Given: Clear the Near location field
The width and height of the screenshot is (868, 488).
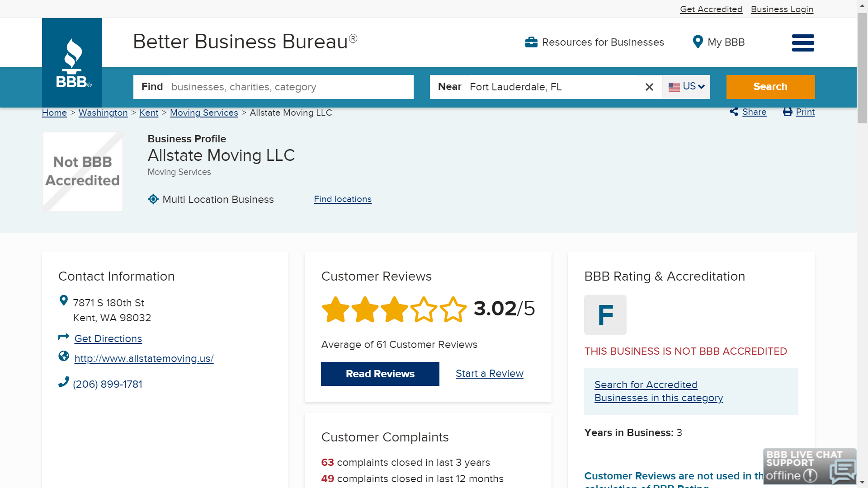Looking at the screenshot, I should (649, 87).
